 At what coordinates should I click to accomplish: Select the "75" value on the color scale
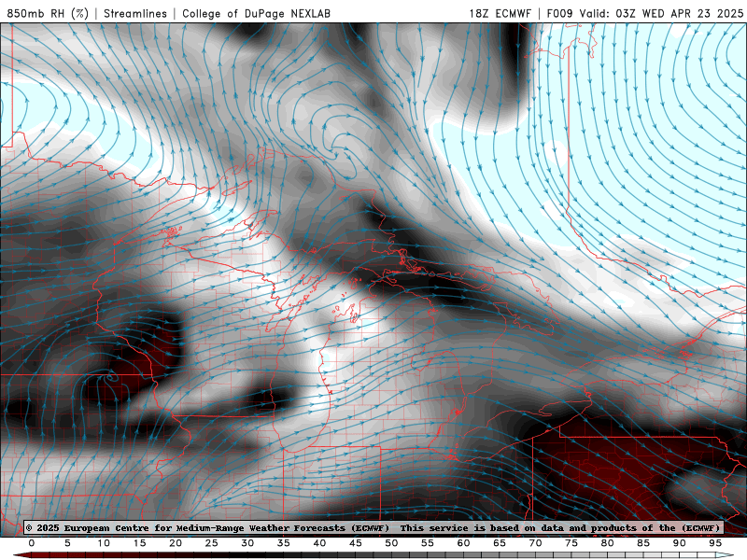571,543
